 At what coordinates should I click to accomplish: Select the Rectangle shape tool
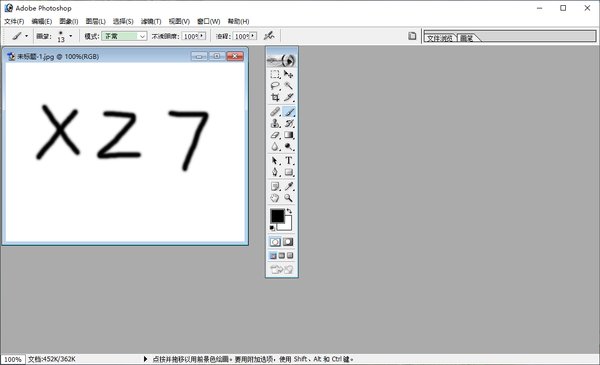click(x=289, y=172)
